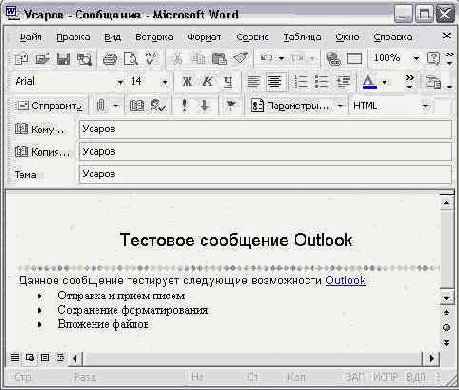Open the font color dropdown arrow
This screenshot has width=459, height=390.
click(385, 82)
